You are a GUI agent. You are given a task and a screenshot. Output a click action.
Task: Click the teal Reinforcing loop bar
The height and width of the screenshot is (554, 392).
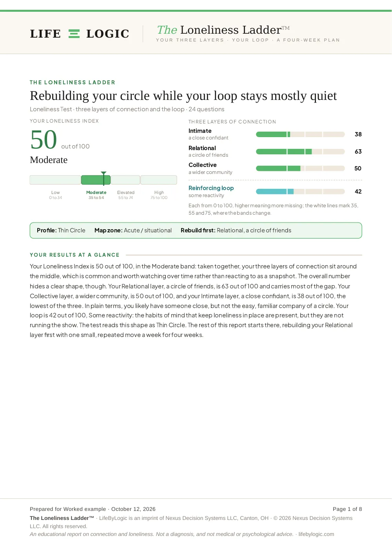point(300,192)
